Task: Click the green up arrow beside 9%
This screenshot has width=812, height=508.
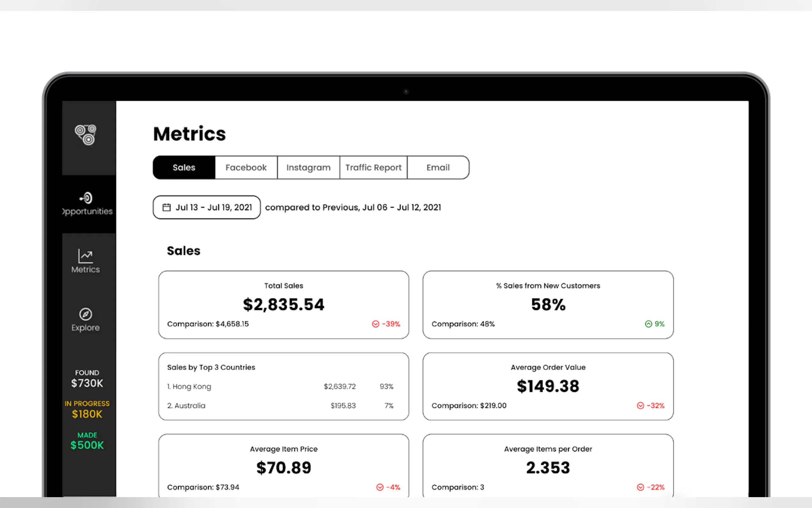Action: point(648,324)
